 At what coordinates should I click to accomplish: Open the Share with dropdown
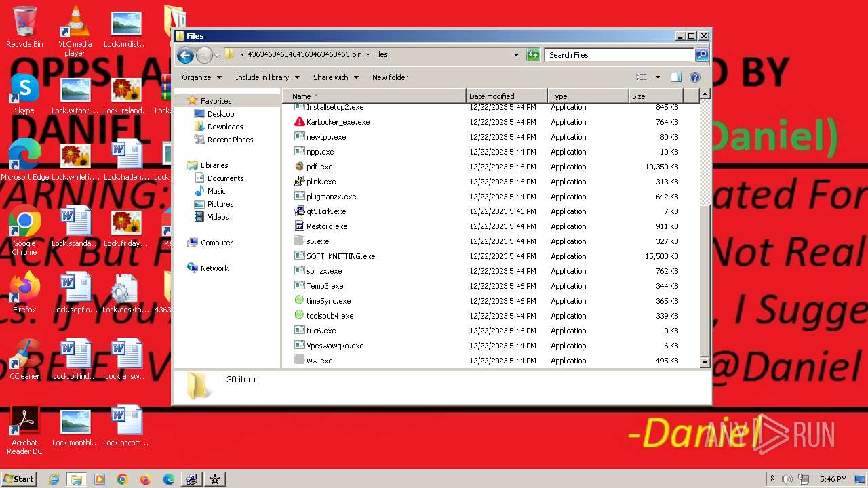pos(336,77)
